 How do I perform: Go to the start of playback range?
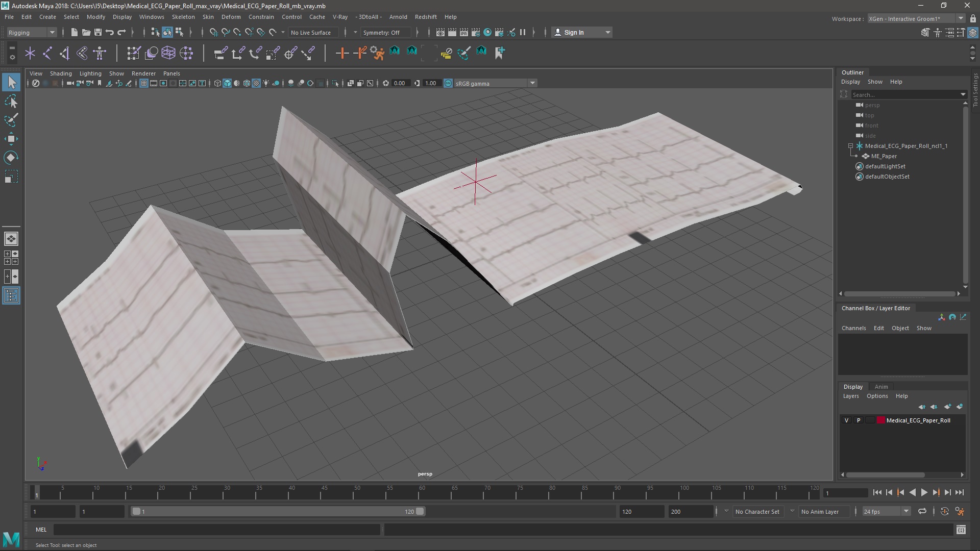[x=877, y=492]
